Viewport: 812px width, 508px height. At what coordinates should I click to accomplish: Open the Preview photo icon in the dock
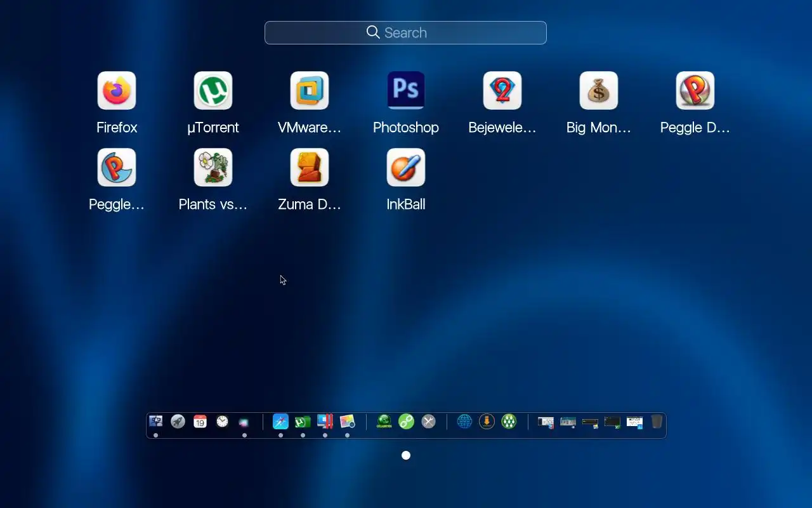(x=347, y=422)
